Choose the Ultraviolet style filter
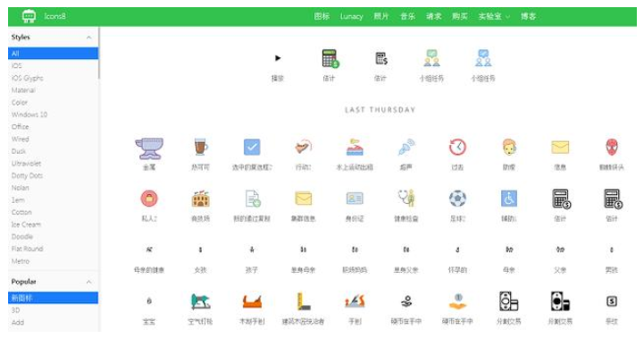Viewport: 644px width, 347px height. click(x=26, y=164)
